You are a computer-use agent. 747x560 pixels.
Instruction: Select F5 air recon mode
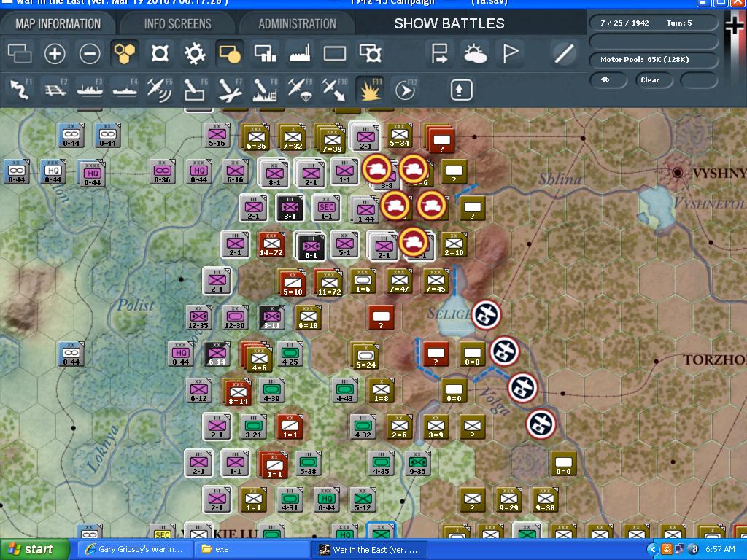[x=160, y=90]
